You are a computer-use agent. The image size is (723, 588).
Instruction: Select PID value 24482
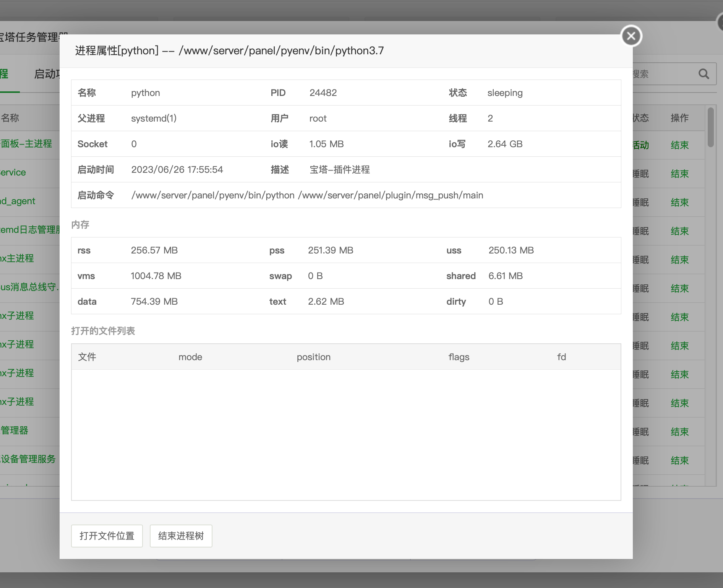pyautogui.click(x=323, y=93)
